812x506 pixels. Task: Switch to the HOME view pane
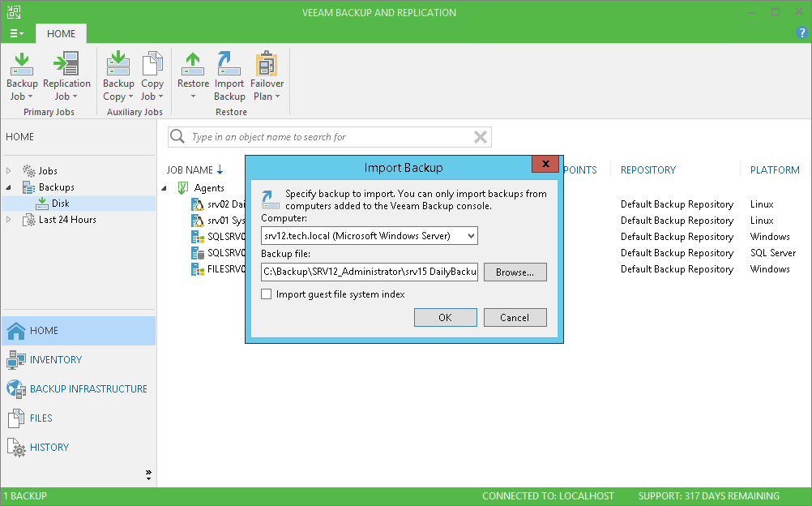tap(79, 331)
